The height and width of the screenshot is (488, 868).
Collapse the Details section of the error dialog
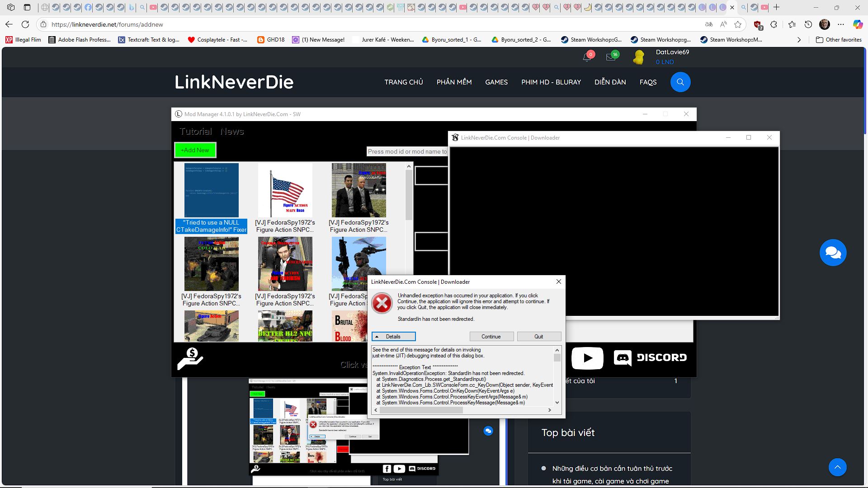(x=393, y=336)
